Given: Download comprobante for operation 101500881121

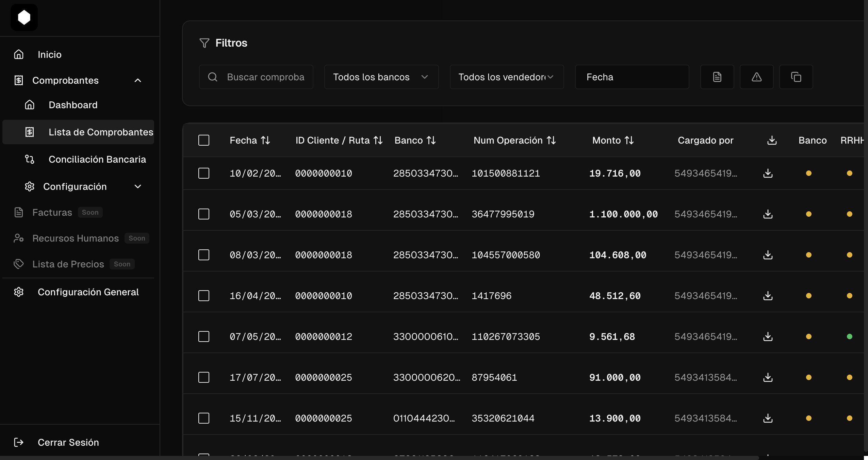Looking at the screenshot, I should pyautogui.click(x=768, y=173).
